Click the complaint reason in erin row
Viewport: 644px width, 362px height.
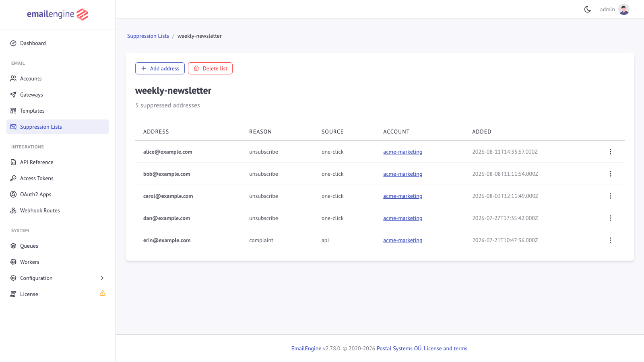(x=261, y=240)
